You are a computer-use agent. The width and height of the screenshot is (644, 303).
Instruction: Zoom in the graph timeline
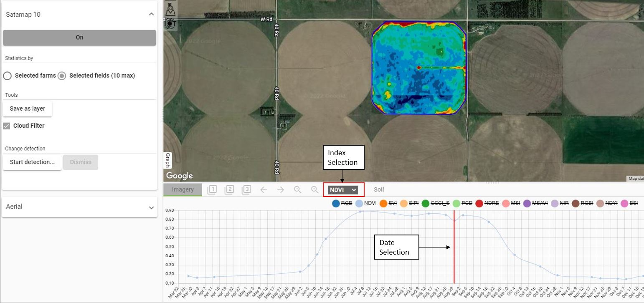click(315, 190)
